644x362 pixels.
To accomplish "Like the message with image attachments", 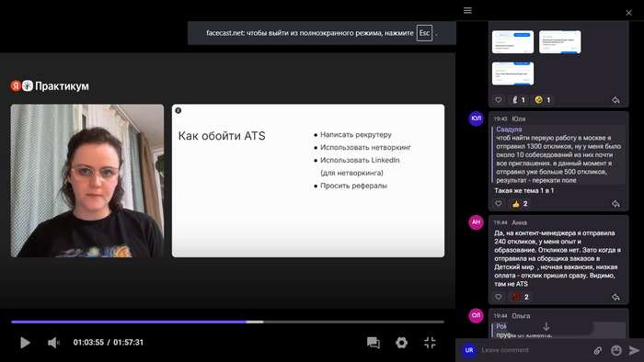I will pos(499,99).
